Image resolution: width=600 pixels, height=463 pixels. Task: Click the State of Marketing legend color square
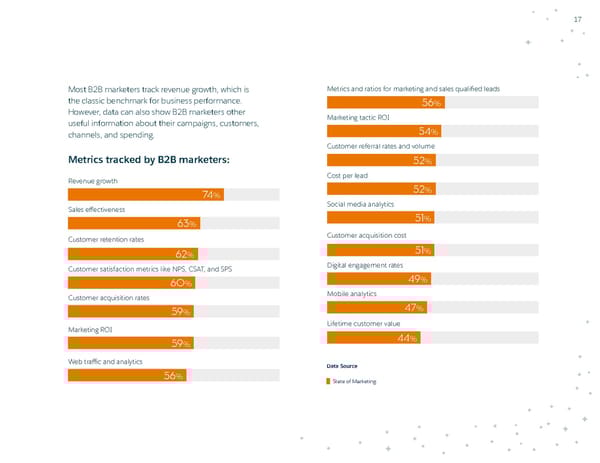pos(329,383)
